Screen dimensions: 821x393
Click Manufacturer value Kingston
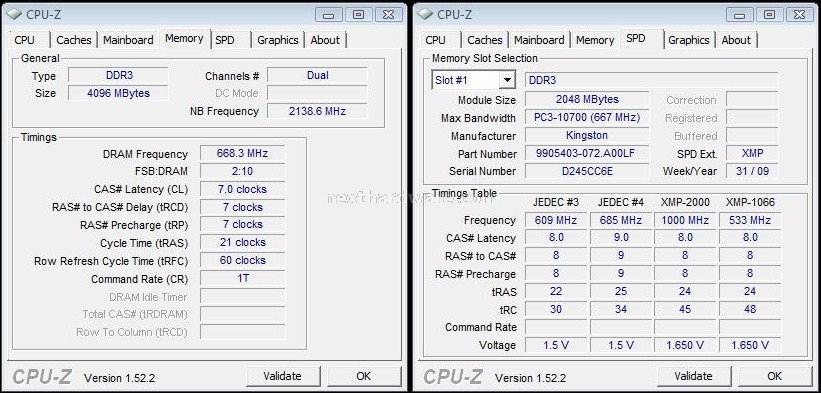pyautogui.click(x=587, y=135)
